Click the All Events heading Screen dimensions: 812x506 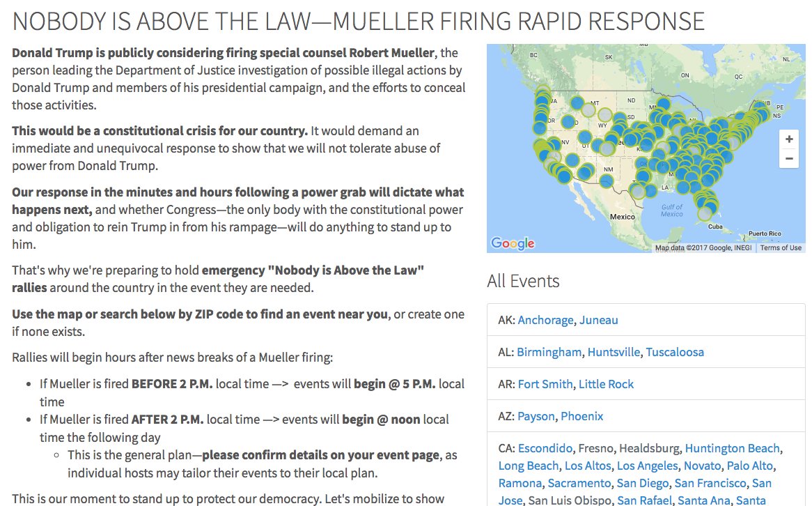[523, 281]
